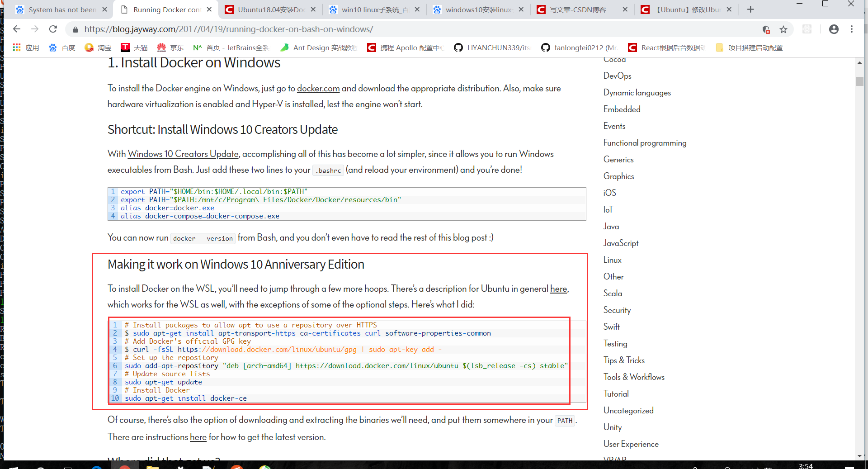Open the Functional programming category link
This screenshot has height=469, width=868.
[x=645, y=143]
